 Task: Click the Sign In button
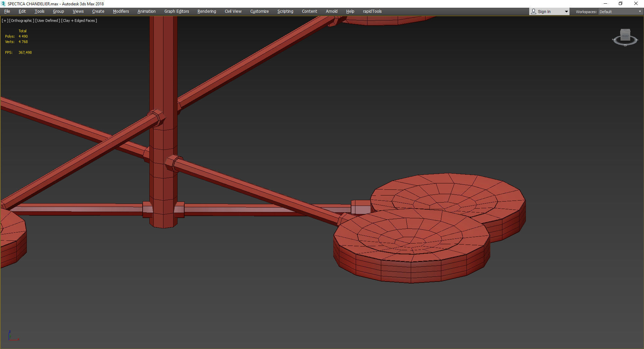(544, 12)
